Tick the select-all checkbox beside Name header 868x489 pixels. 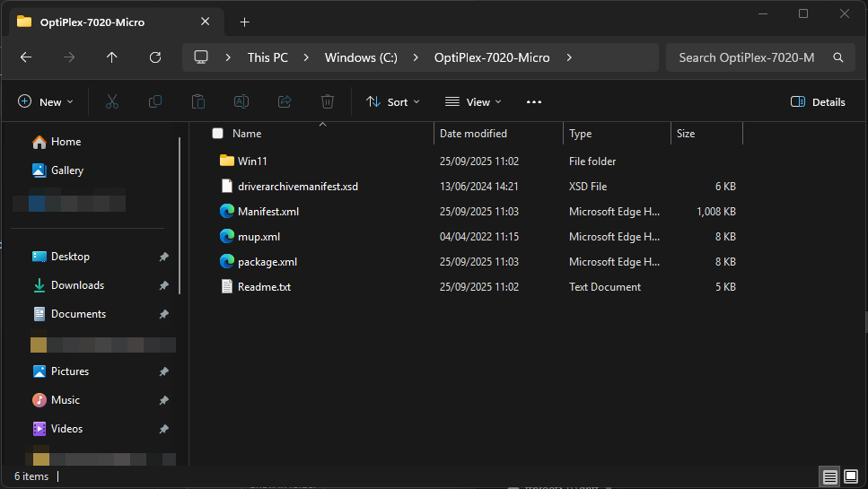pos(217,134)
